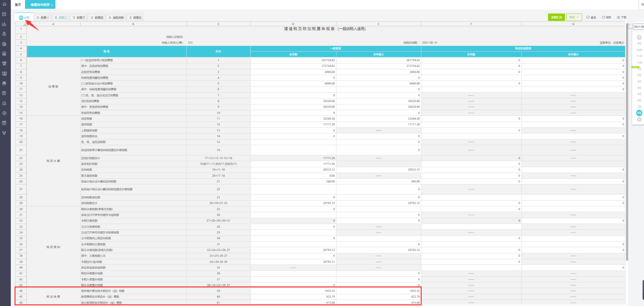Switch to the 附表五 sheet tab

(x=135, y=18)
